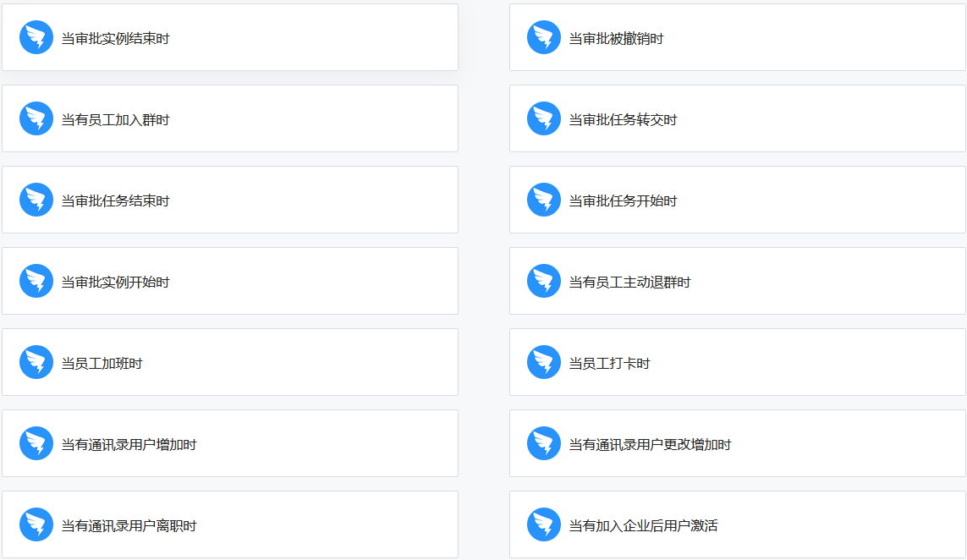967x560 pixels.
Task: Select the 当审批实例开始时 trigger label
Action: coord(115,283)
